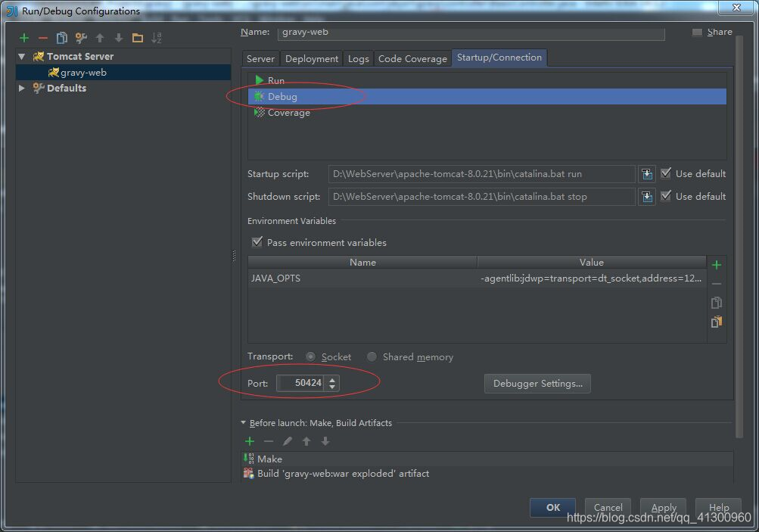The height and width of the screenshot is (532, 759).
Task: Select the Shared memory transport option
Action: [372, 356]
